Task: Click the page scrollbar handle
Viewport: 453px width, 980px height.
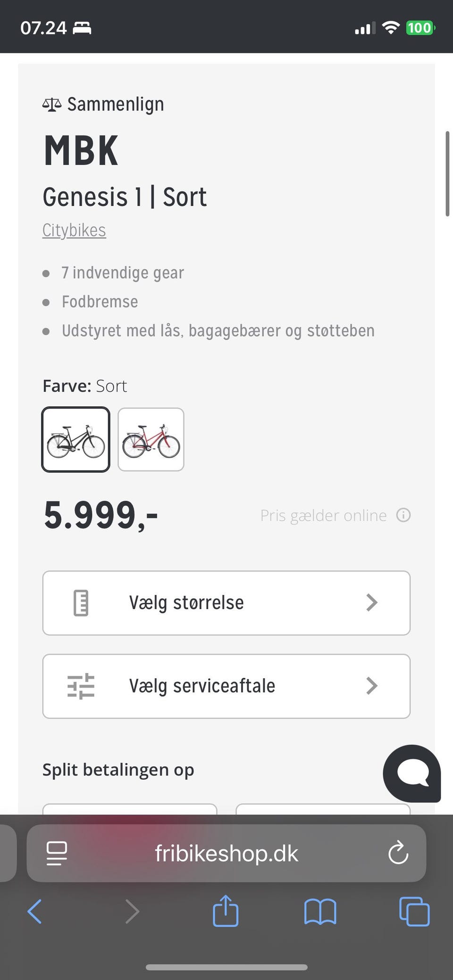Action: point(447,173)
